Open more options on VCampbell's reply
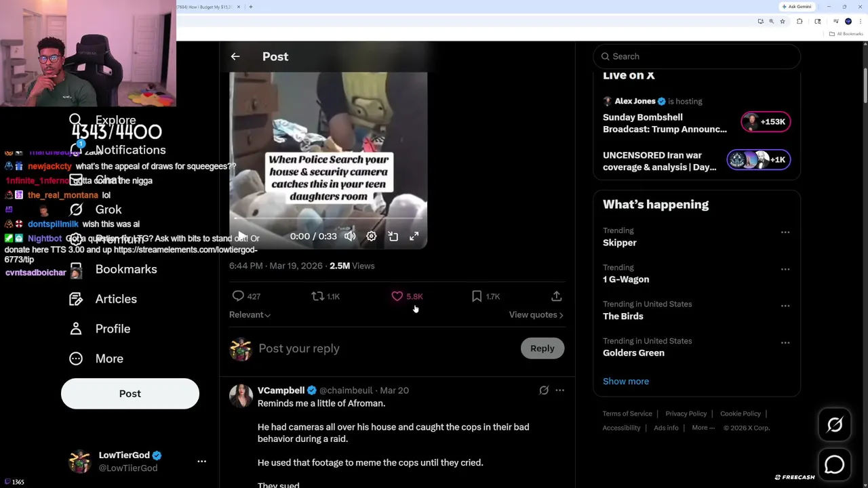868x488 pixels. tap(559, 390)
